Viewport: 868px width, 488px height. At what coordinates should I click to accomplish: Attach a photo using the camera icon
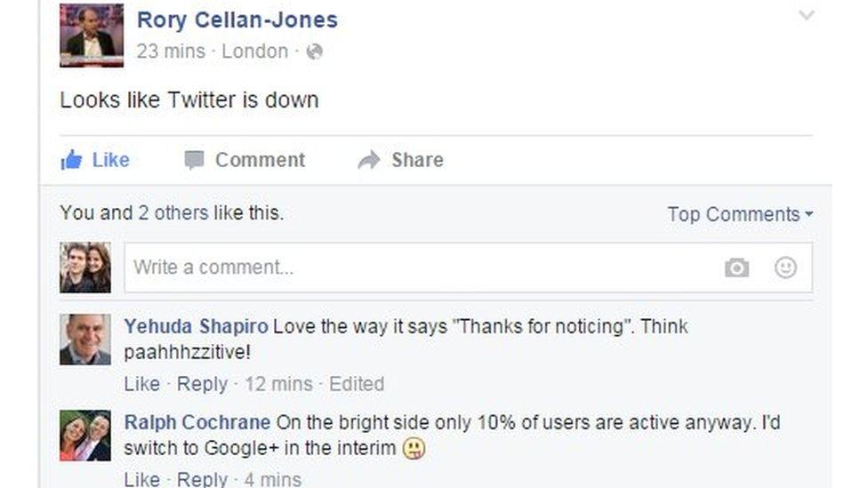tap(736, 268)
